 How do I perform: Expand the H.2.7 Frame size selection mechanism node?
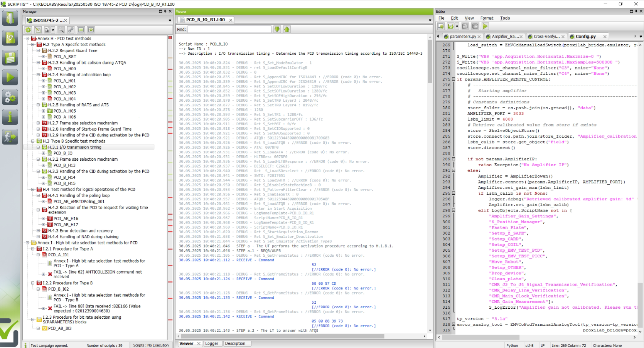point(38,123)
